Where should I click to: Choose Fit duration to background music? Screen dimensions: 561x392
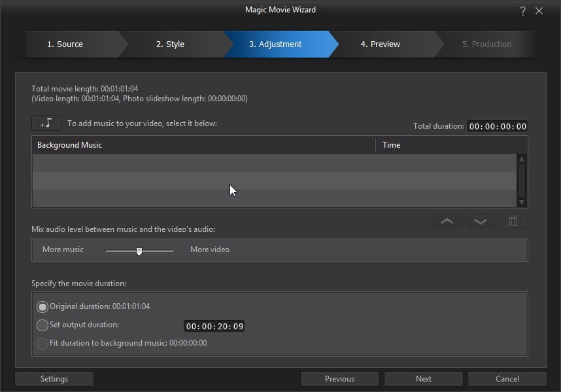click(x=42, y=343)
